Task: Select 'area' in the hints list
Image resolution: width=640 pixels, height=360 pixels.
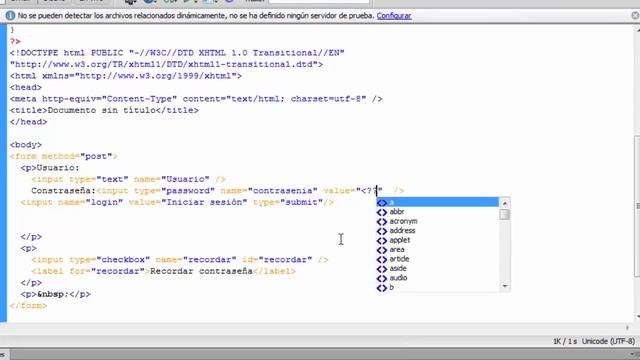Action: point(437,249)
